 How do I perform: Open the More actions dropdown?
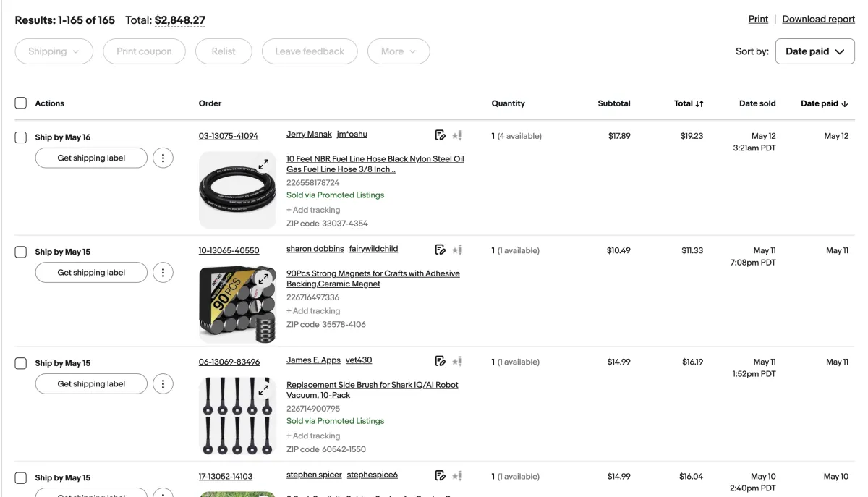click(x=399, y=51)
